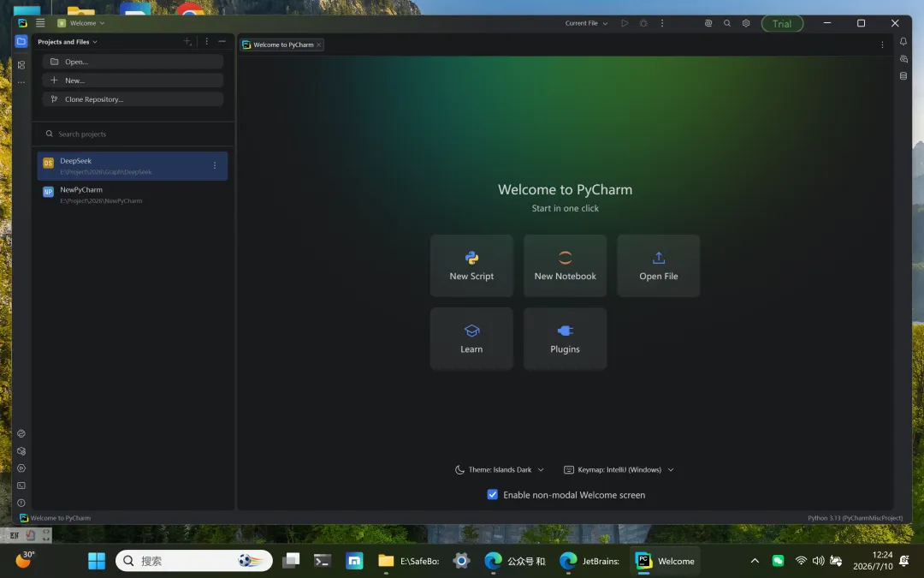Viewport: 924px width, 578px height.
Task: Create a New Notebook
Action: 566,265
